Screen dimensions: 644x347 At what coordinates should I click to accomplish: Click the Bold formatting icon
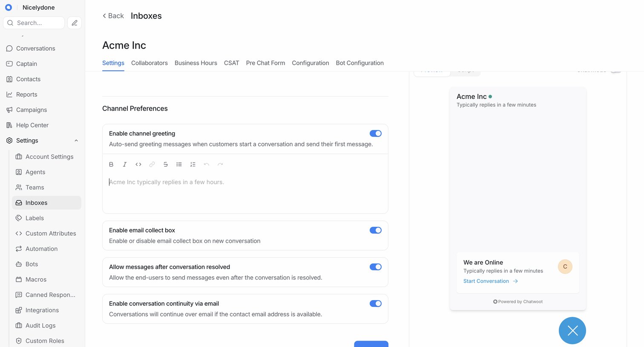click(x=111, y=164)
